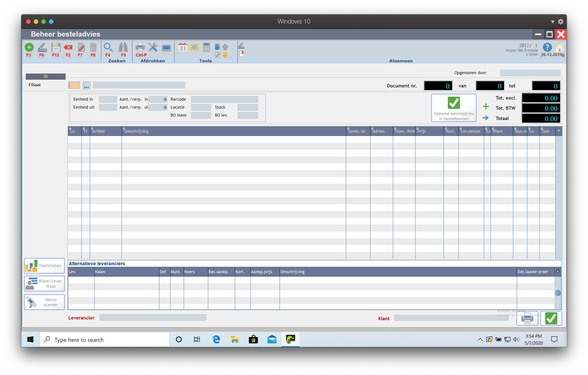Click the email envelope tool icon

[194, 47]
